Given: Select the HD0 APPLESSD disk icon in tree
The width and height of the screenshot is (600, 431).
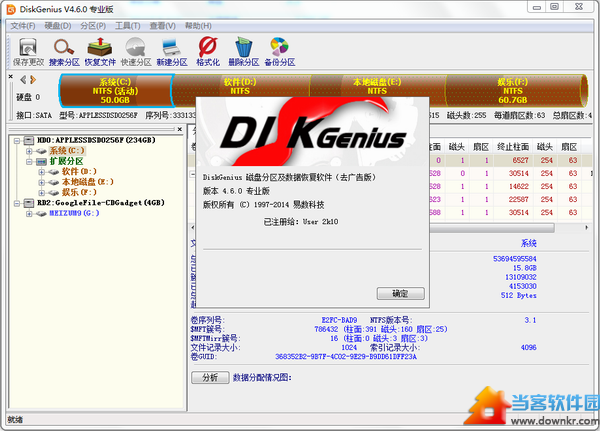Looking at the screenshot, I should [x=29, y=140].
